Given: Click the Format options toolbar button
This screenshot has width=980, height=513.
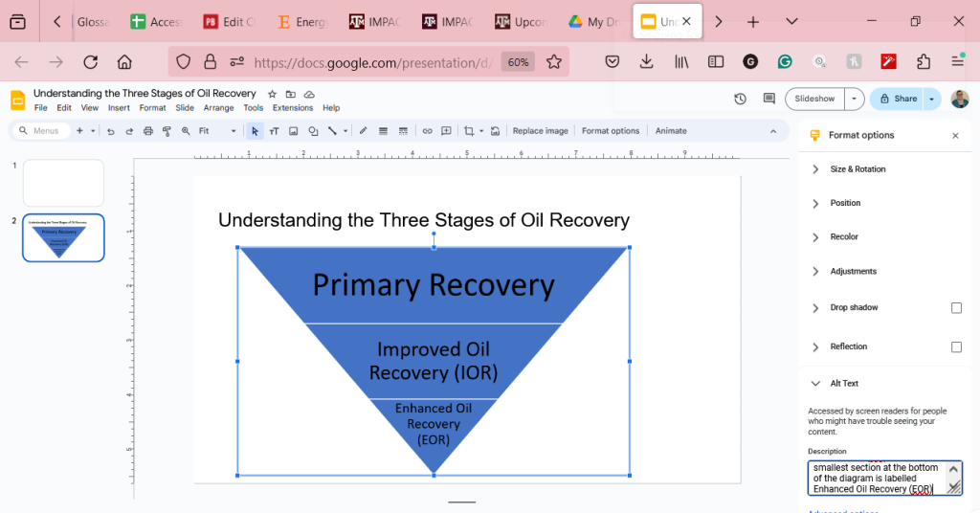Looking at the screenshot, I should coord(611,131).
